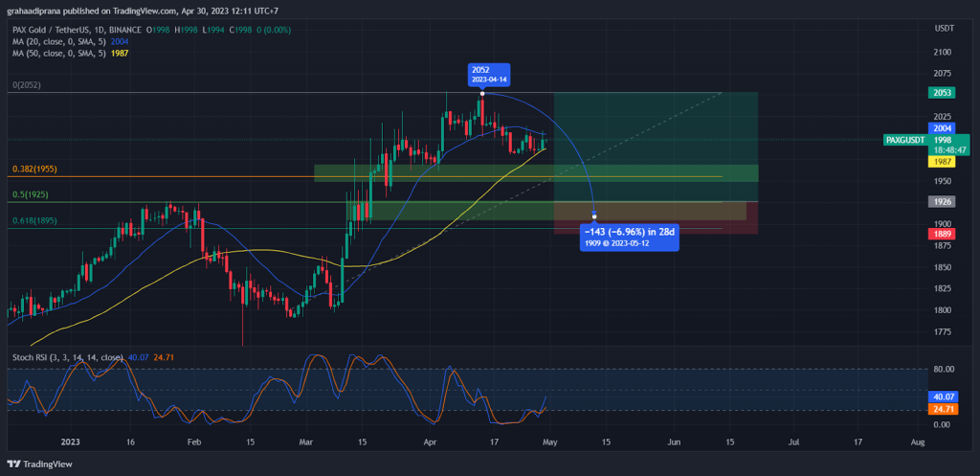Image resolution: width=980 pixels, height=476 pixels.
Task: Click the 80.00 Stoch RSI axis label
Action: coord(943,369)
